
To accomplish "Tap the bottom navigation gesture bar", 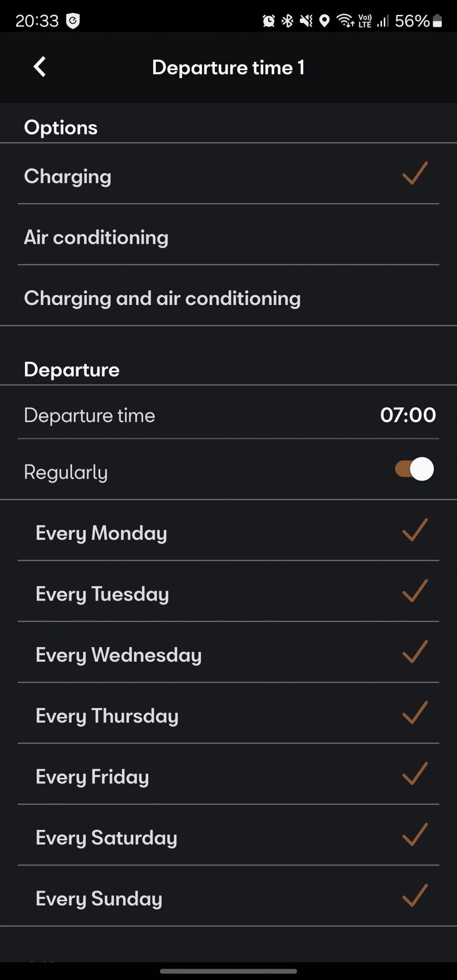I will coord(228,971).
